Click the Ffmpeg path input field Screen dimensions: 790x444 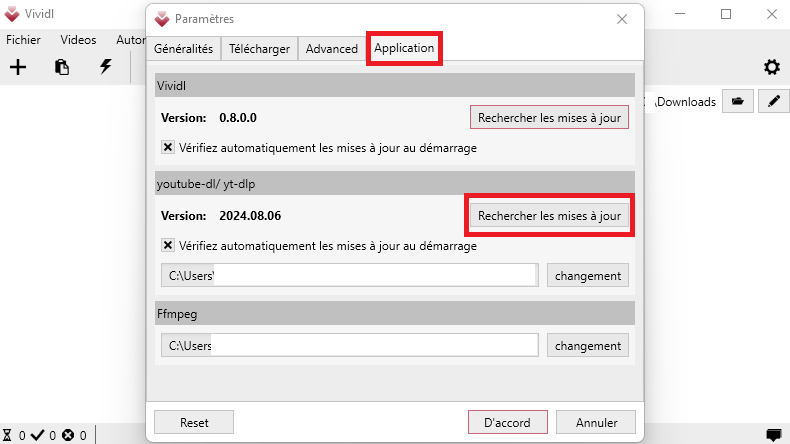pyautogui.click(x=350, y=345)
